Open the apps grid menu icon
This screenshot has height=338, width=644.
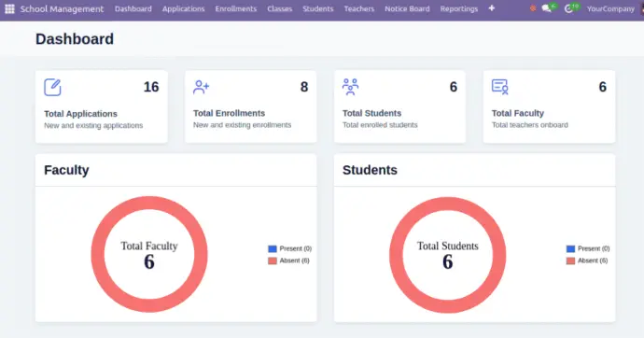coord(9,8)
